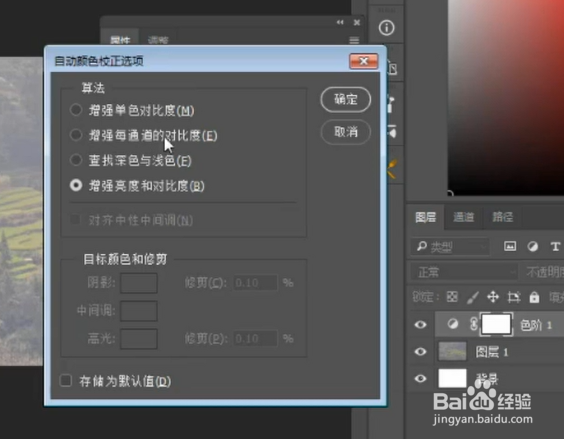Click the 取消 button
This screenshot has width=564, height=439.
345,132
